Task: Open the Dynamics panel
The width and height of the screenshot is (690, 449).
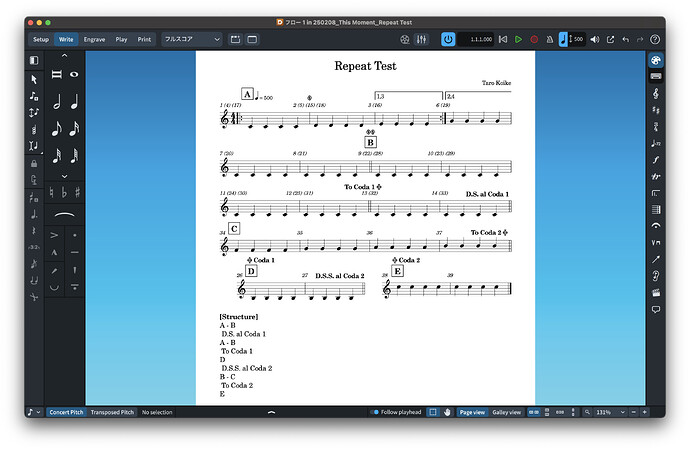Action: coord(656,160)
